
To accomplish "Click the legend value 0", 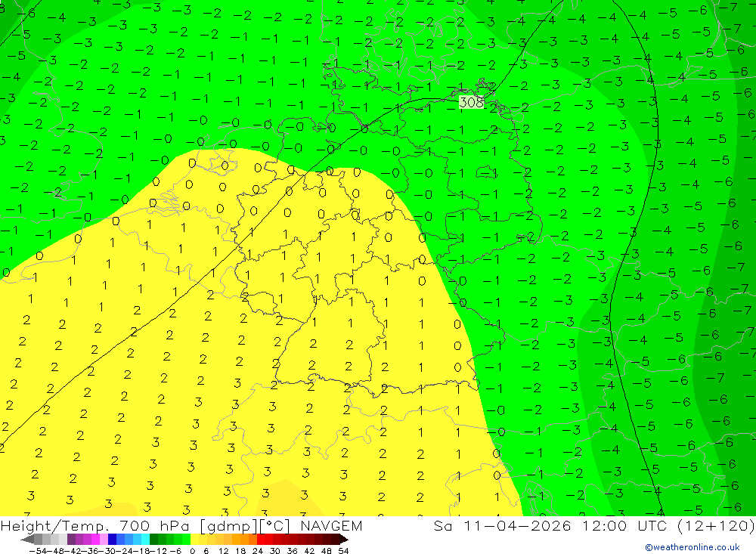I will (x=192, y=551).
